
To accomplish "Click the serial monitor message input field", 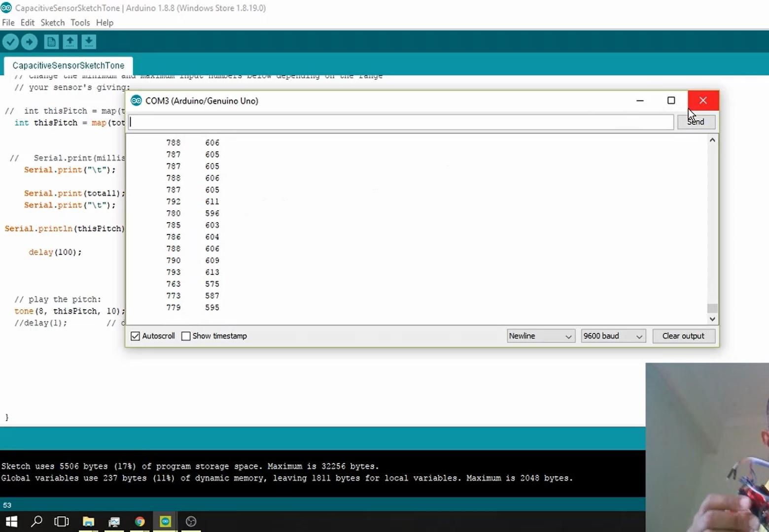I will (x=401, y=122).
